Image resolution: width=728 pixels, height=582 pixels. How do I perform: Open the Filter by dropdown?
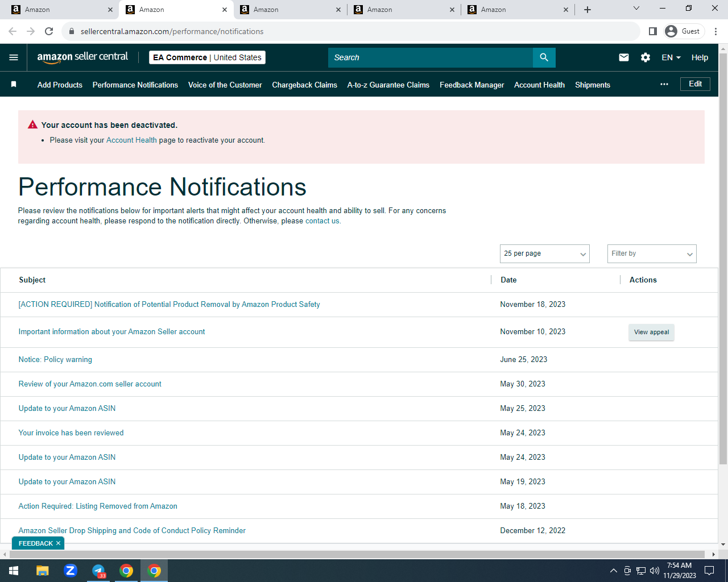[652, 253]
